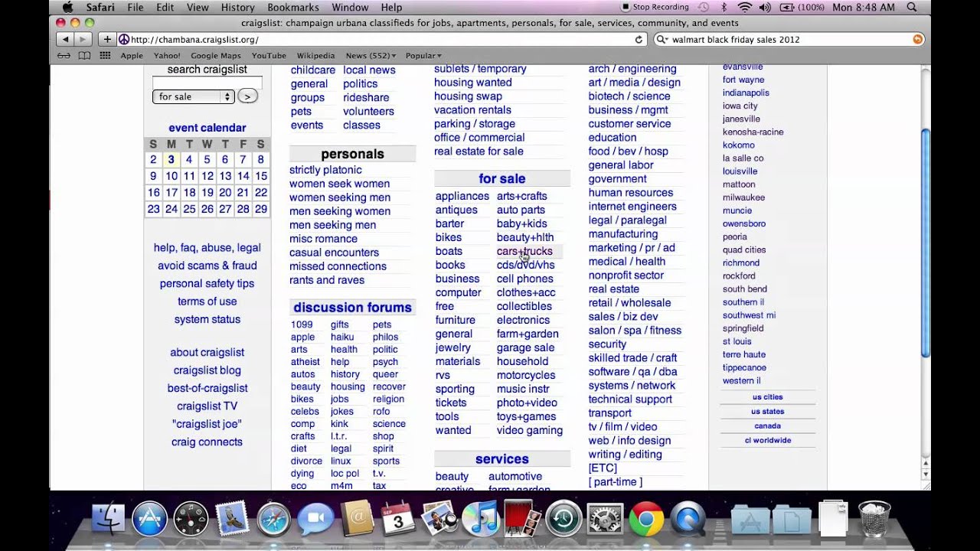
Task: Open the Bookmarks menu
Action: point(293,7)
